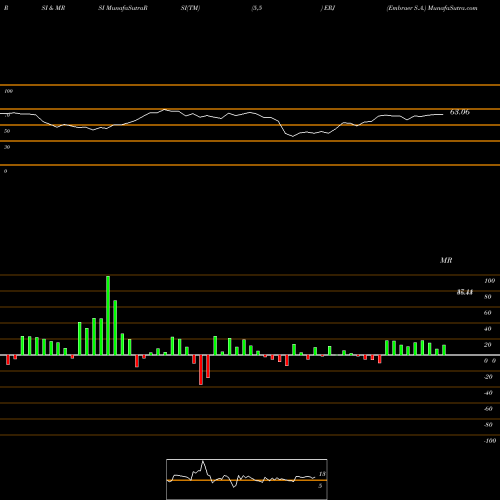Click the 100 label on RSI left axis

[8, 91]
